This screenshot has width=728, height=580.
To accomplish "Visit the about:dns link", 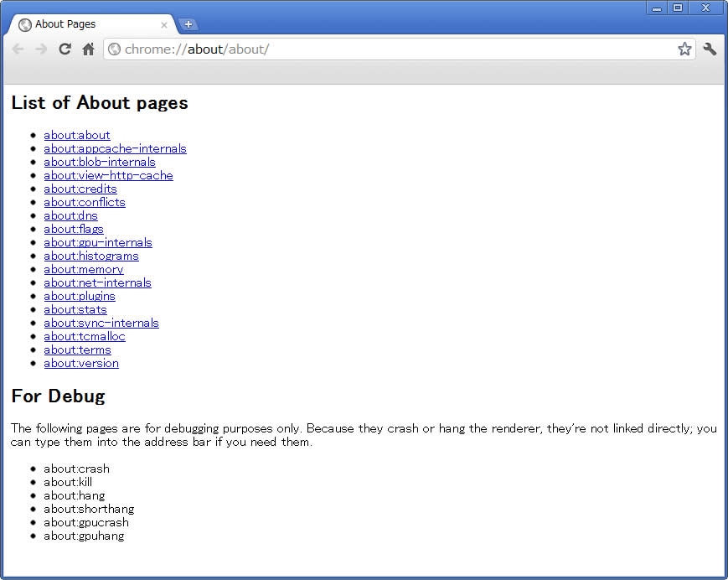I will [x=70, y=216].
